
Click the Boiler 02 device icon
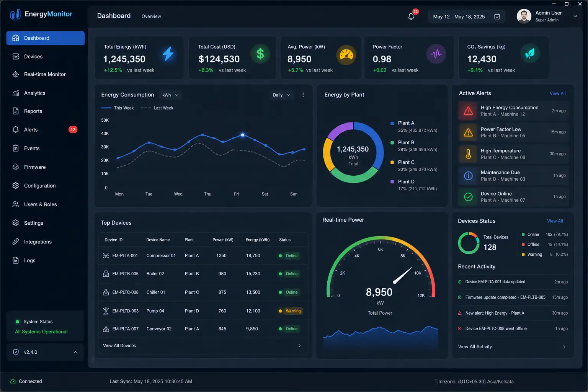tap(106, 274)
